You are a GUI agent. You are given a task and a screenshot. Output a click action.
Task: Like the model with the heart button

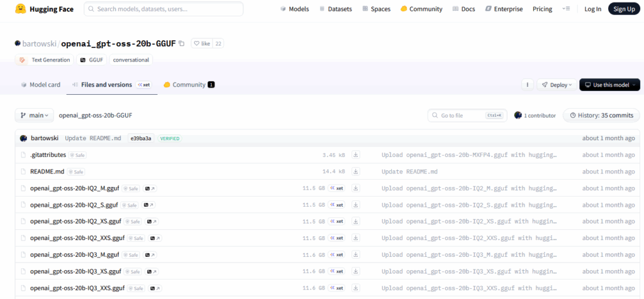coord(202,43)
